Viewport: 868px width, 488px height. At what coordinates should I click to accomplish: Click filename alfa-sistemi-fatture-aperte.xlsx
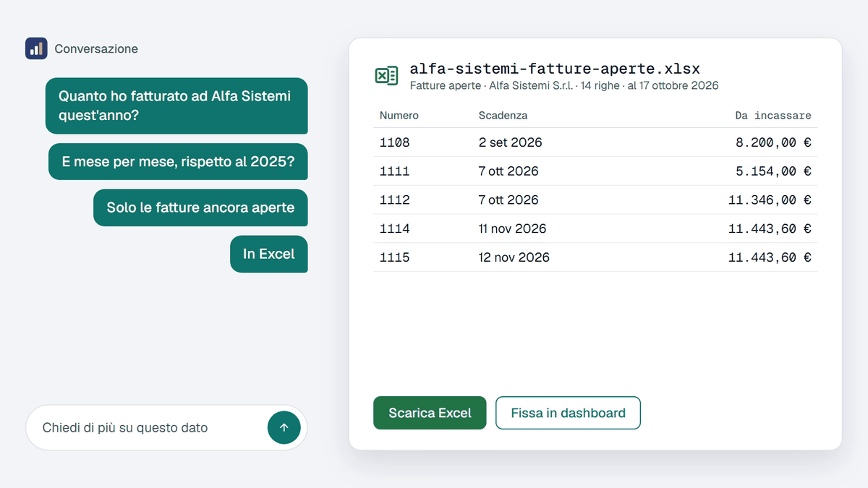555,69
